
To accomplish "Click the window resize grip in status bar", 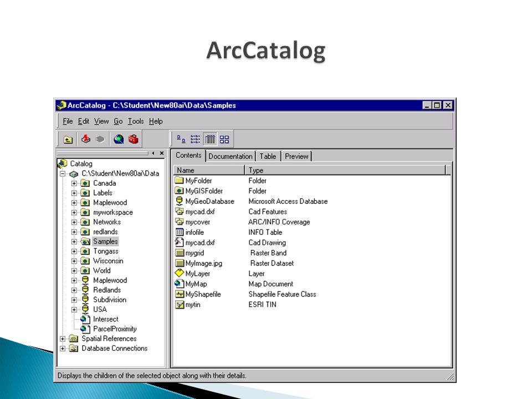I will click(450, 376).
